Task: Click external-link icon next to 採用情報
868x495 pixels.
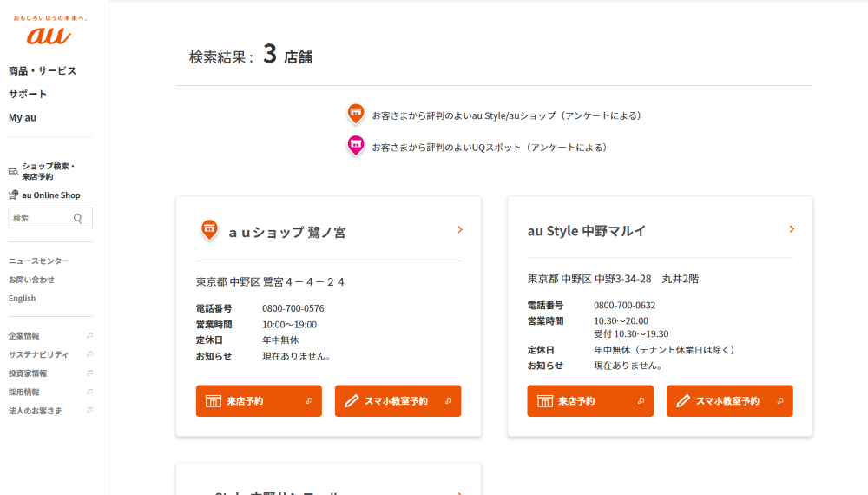Action: point(89,392)
